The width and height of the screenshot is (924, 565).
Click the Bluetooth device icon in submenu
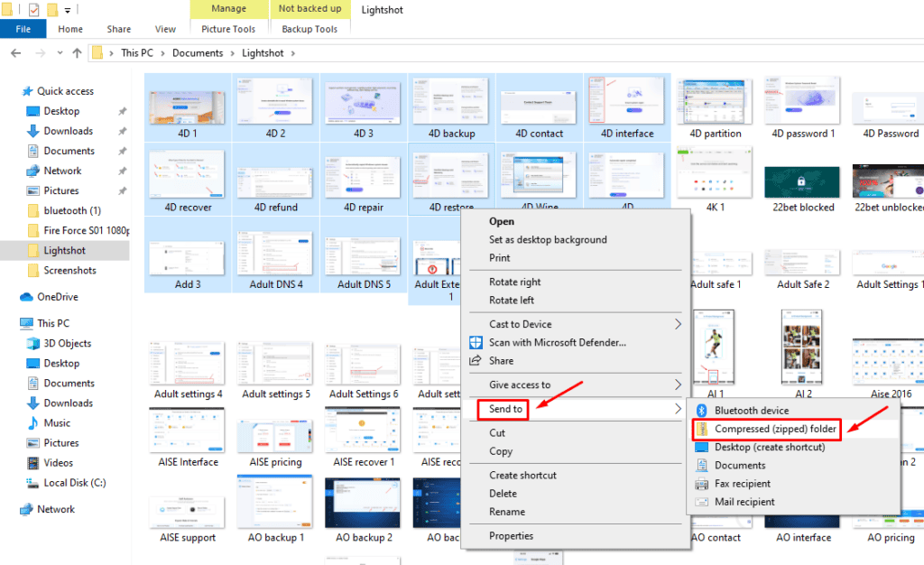point(702,411)
